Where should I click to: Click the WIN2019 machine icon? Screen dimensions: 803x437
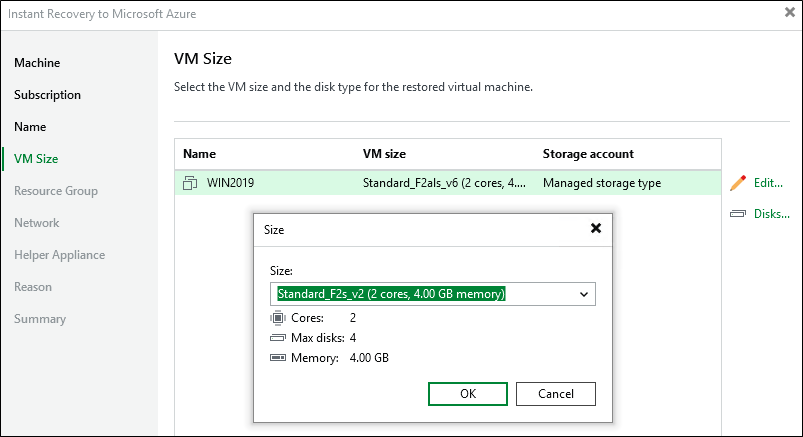tap(191, 184)
